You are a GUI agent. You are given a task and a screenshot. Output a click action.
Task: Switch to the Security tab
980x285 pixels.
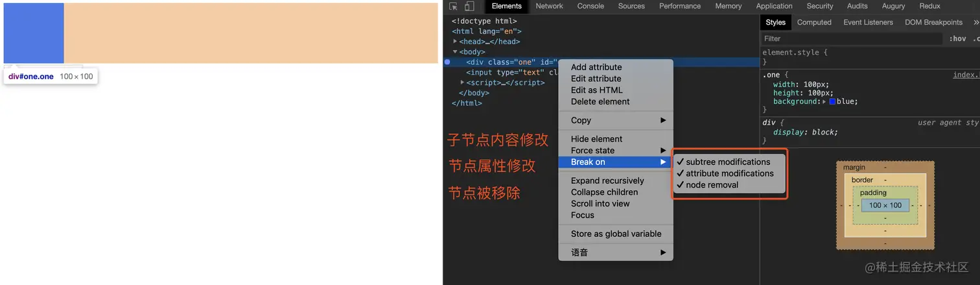coord(820,6)
